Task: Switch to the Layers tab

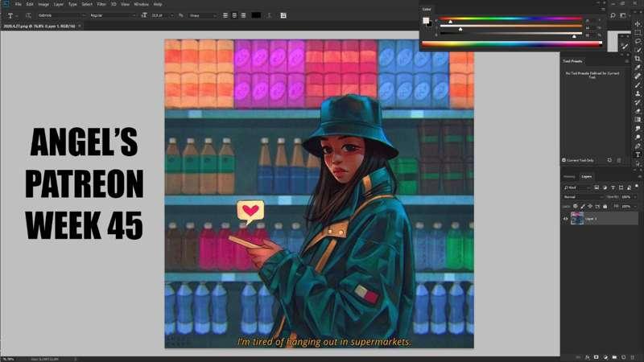Action: [587, 176]
